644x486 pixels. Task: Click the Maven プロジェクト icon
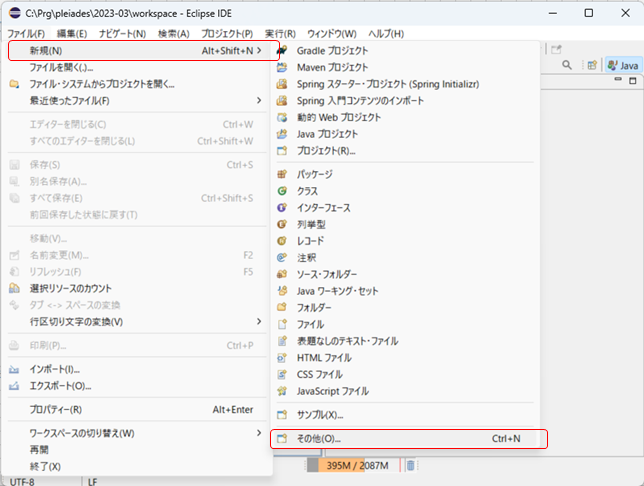click(282, 67)
